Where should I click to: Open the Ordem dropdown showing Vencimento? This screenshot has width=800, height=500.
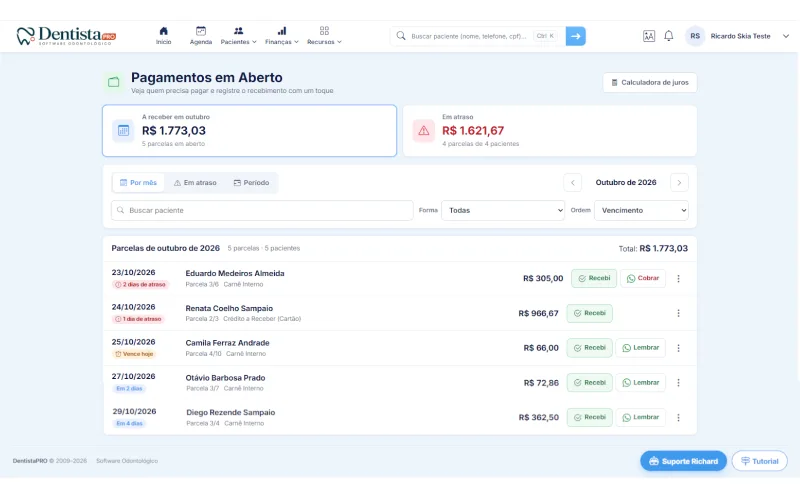click(x=641, y=210)
